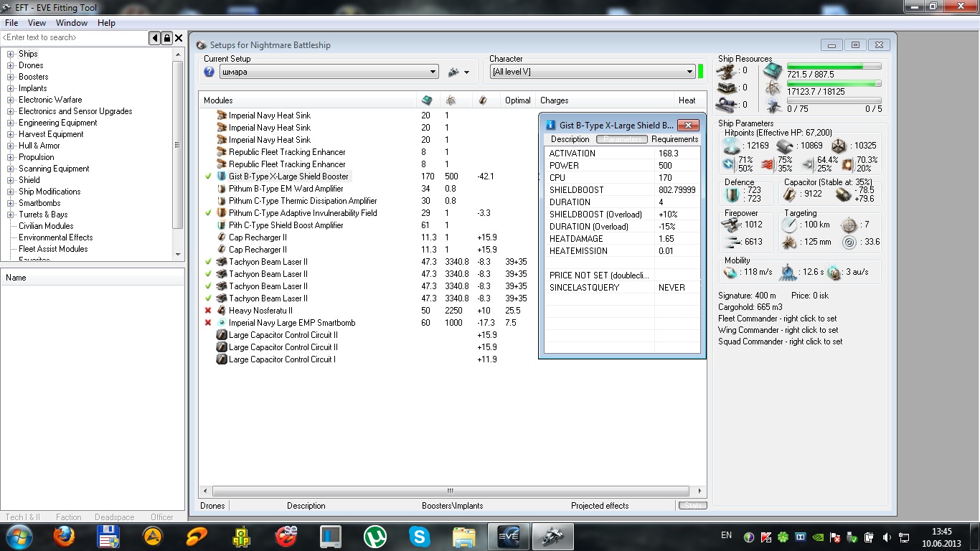This screenshot has height=551, width=980.
Task: Click the CPU column header icon in Modules list
Action: [x=427, y=100]
